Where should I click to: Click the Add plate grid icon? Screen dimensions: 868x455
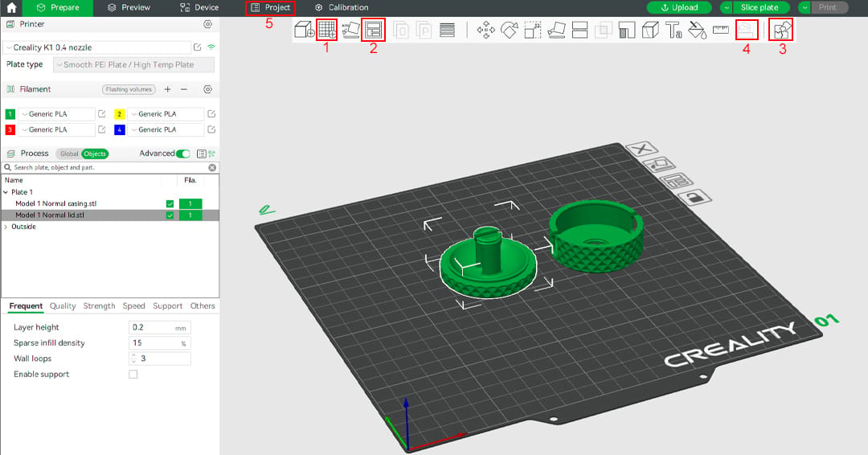point(326,29)
